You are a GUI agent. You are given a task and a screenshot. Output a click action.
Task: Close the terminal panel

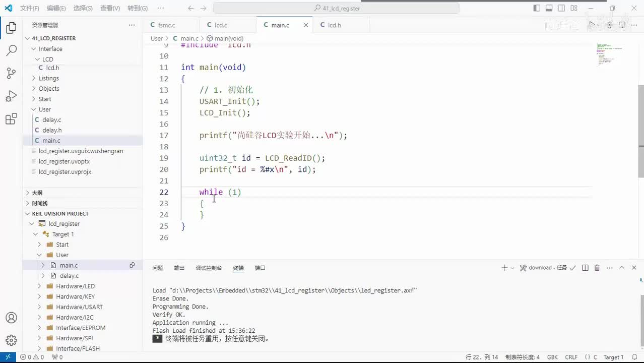tap(634, 268)
